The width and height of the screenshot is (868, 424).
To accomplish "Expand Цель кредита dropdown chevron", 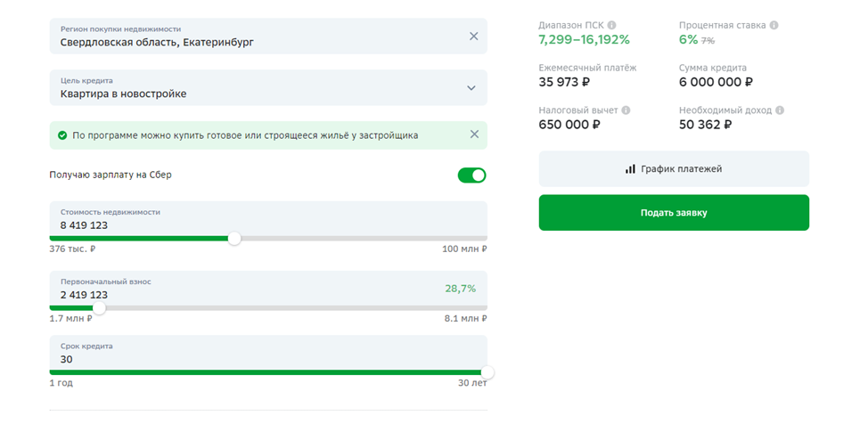I will tap(471, 88).
